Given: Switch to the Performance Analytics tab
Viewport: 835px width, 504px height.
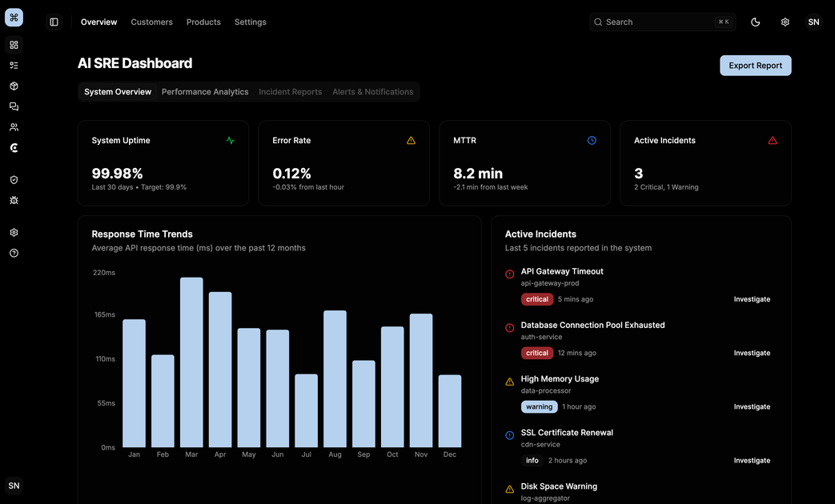Looking at the screenshot, I should [x=205, y=92].
